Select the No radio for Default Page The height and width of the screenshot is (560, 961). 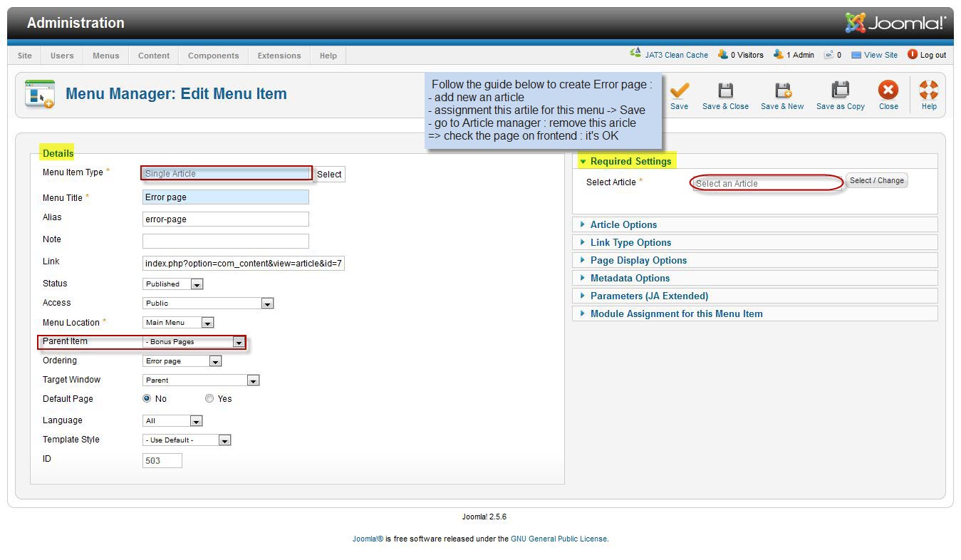(147, 399)
